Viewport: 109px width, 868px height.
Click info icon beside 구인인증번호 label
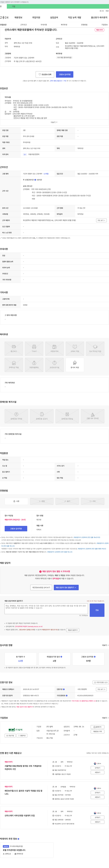(67, 695)
